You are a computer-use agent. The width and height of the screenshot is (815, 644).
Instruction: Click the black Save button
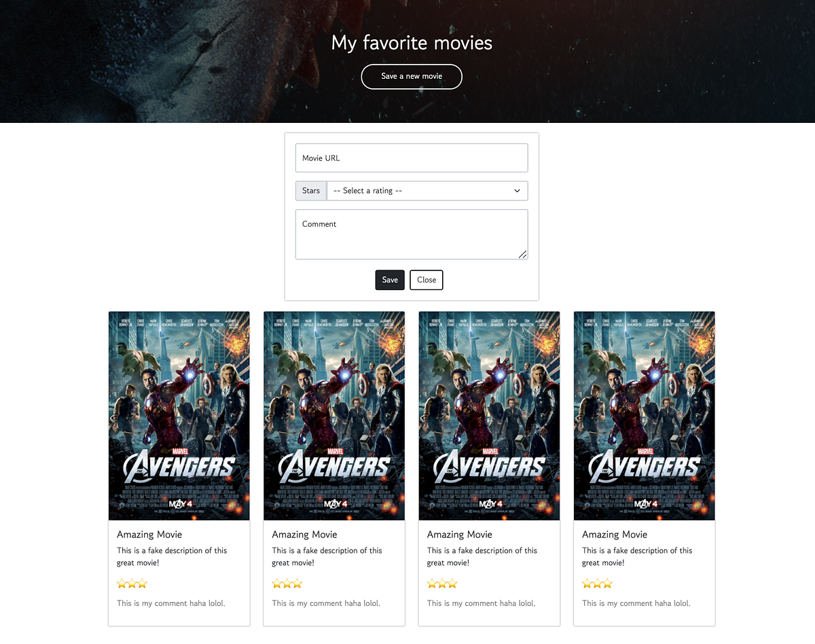(390, 280)
